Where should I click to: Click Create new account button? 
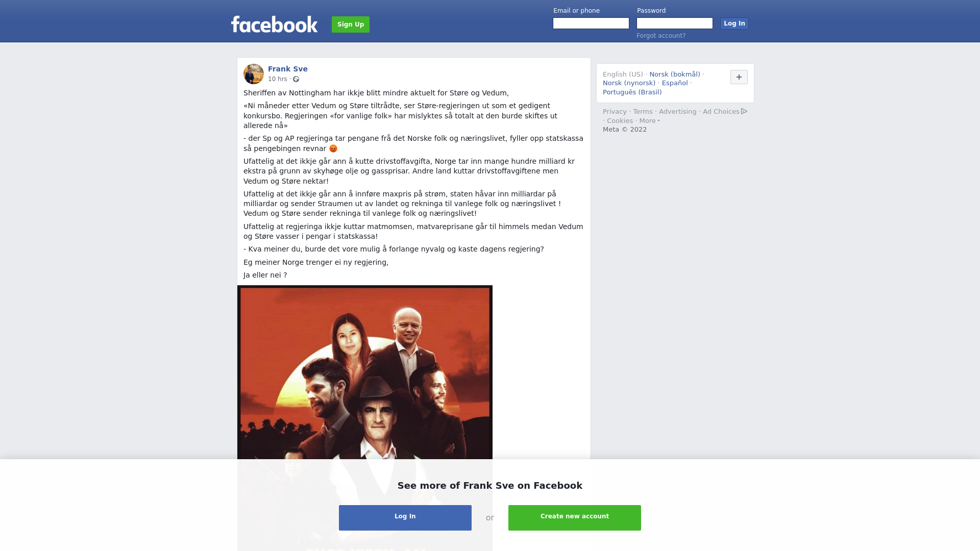pos(575,518)
